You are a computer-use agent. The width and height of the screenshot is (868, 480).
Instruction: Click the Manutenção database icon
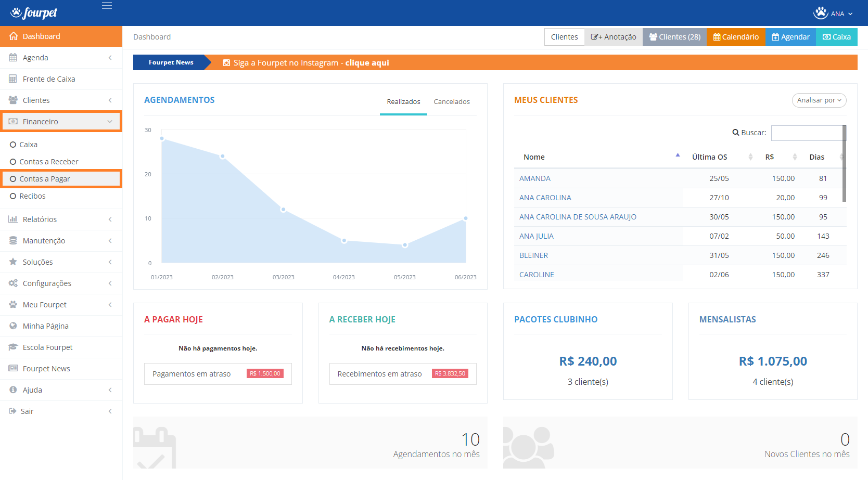(x=13, y=241)
